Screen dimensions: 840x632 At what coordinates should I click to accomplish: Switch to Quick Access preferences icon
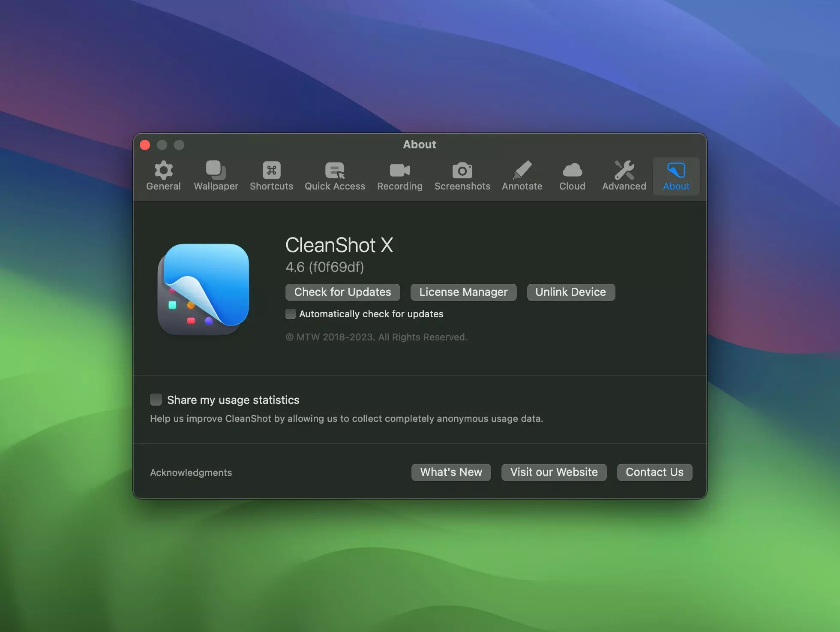(335, 171)
